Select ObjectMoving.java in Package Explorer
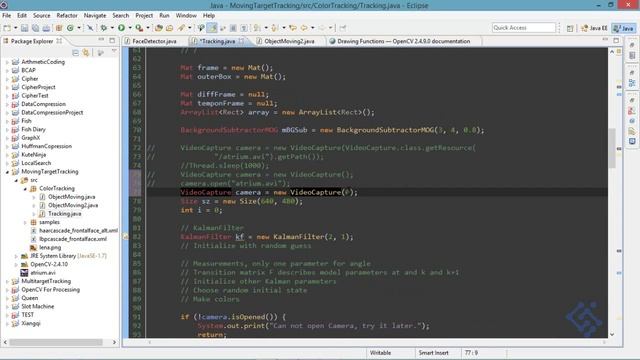Image resolution: width=640 pixels, height=360 pixels. (71, 197)
